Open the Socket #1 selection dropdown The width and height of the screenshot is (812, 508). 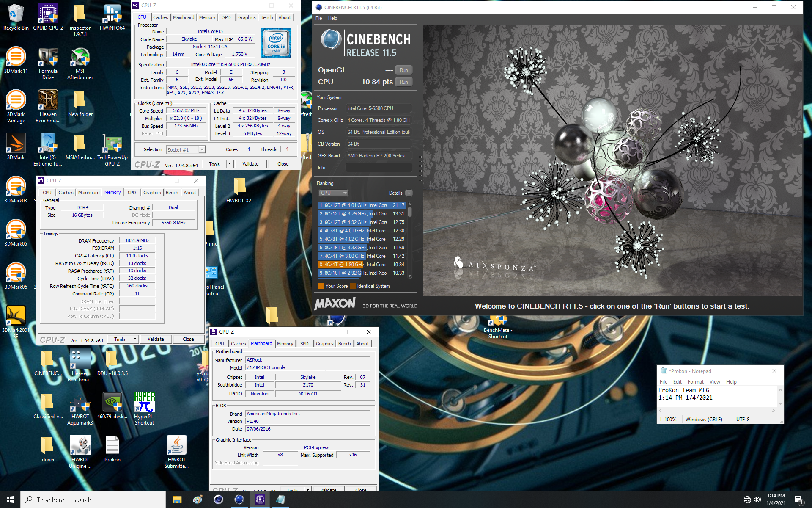[186, 149]
